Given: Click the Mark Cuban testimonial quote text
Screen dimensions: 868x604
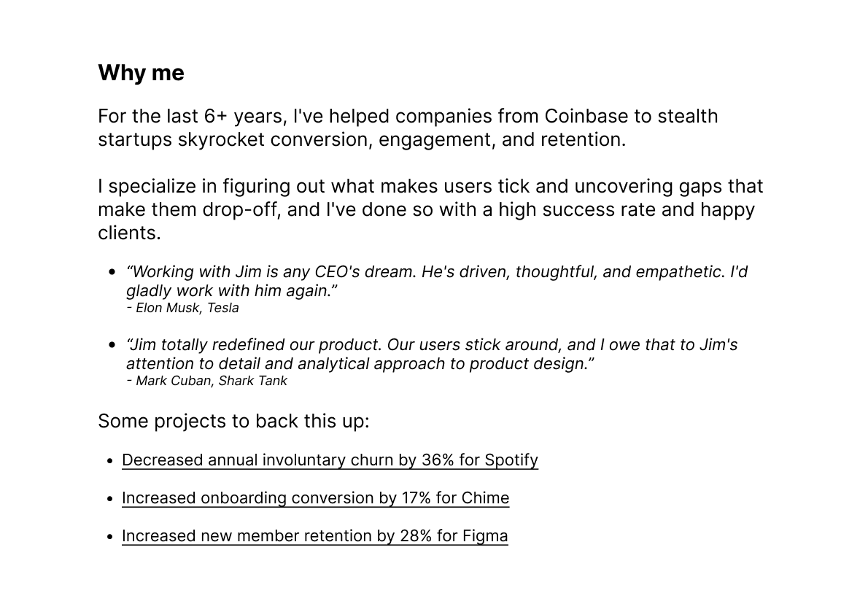Looking at the screenshot, I should point(432,355).
